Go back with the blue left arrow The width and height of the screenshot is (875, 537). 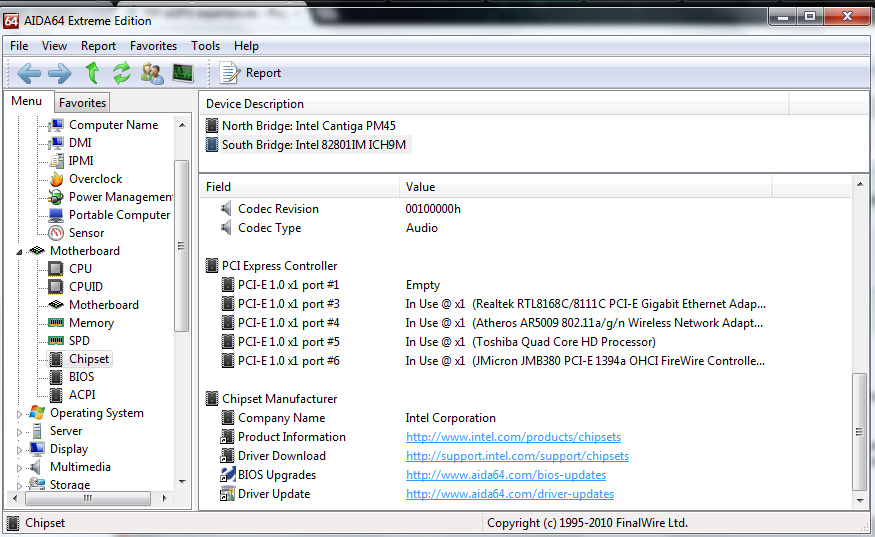tap(29, 73)
